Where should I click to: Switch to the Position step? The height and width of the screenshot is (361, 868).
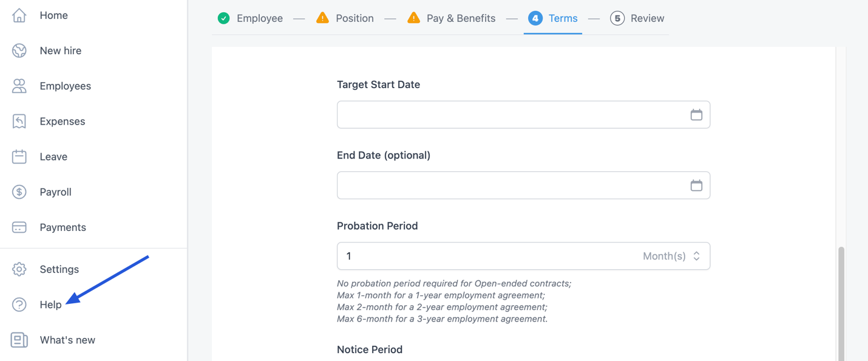click(x=345, y=18)
